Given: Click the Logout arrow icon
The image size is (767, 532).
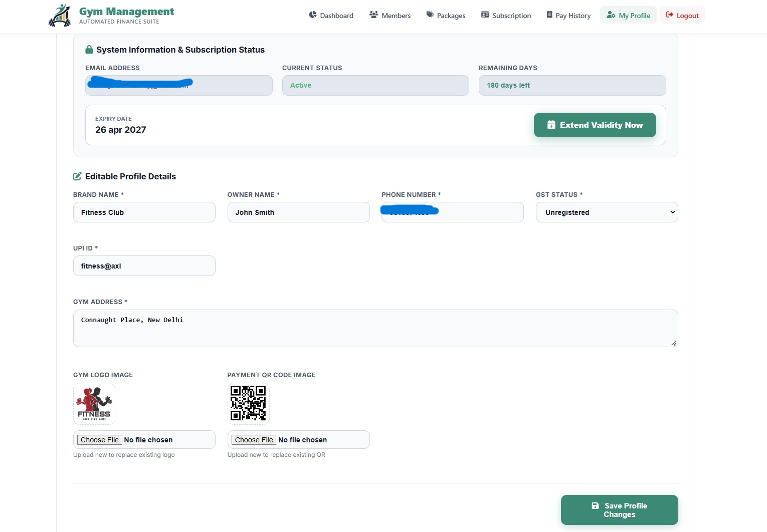Looking at the screenshot, I should (670, 15).
